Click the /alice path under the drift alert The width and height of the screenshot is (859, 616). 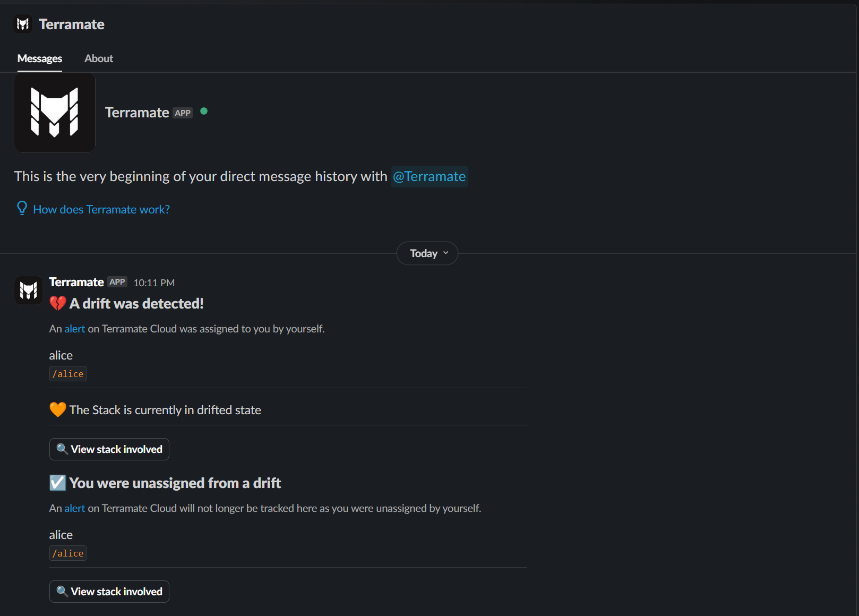[x=68, y=374]
